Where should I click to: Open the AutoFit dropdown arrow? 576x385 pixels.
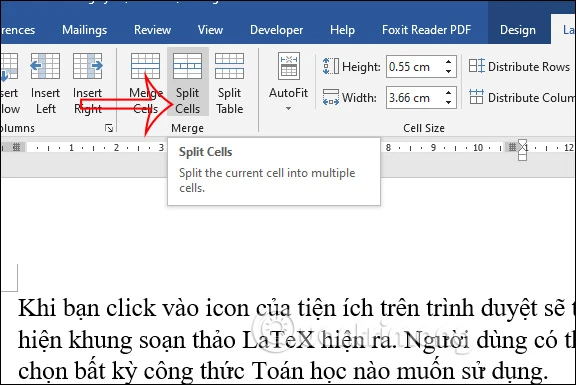[x=288, y=108]
